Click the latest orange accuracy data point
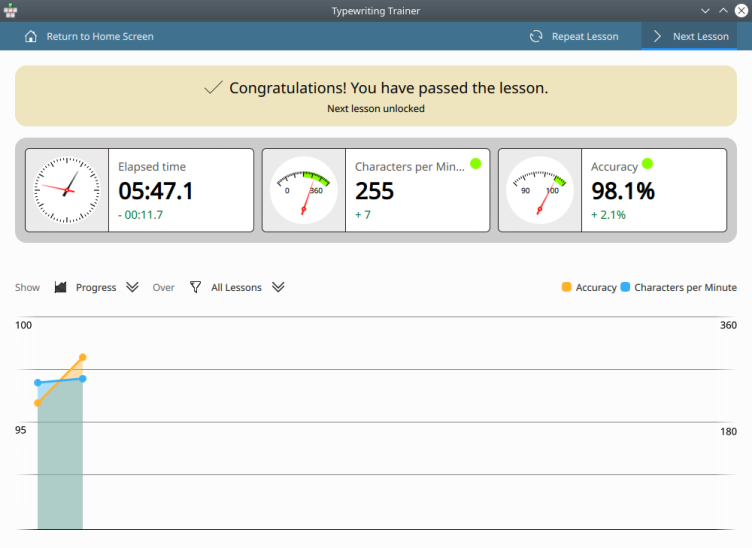The image size is (752, 548). [82, 357]
